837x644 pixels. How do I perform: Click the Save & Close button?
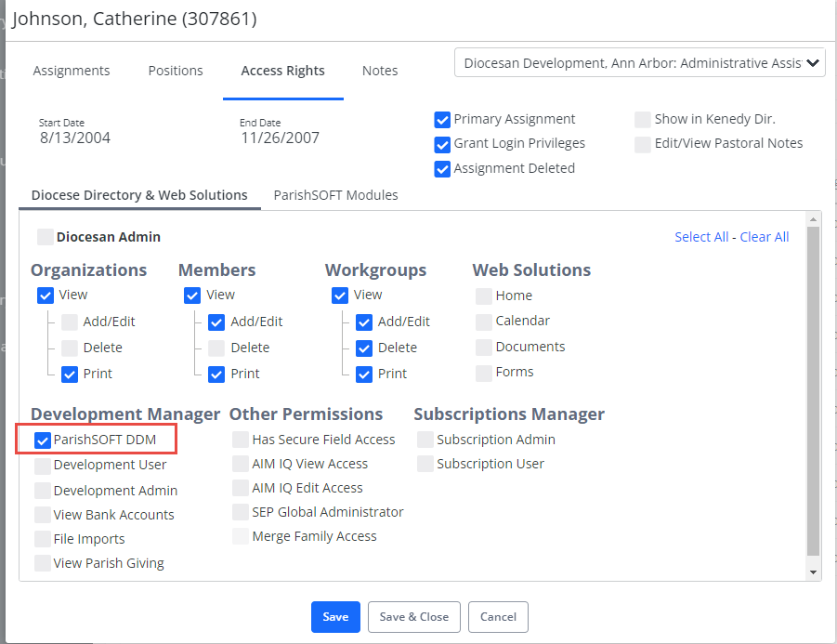[x=413, y=617]
